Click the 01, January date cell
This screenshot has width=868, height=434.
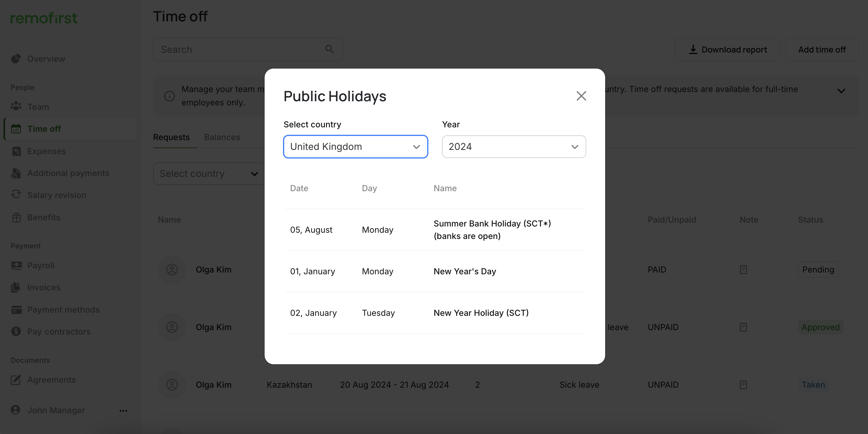(x=312, y=271)
